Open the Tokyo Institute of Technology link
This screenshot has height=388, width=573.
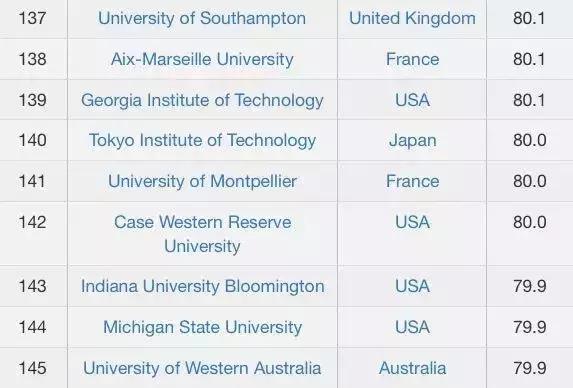point(202,141)
